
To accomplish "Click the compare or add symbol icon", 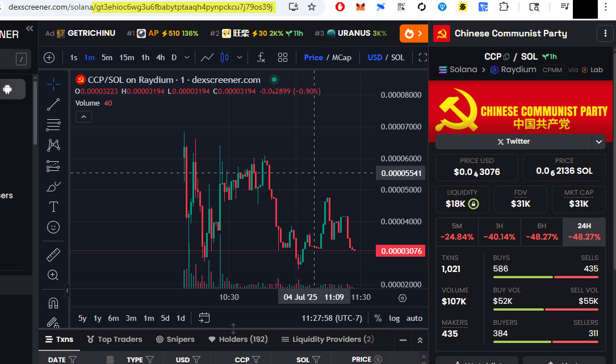I will click(x=49, y=58).
